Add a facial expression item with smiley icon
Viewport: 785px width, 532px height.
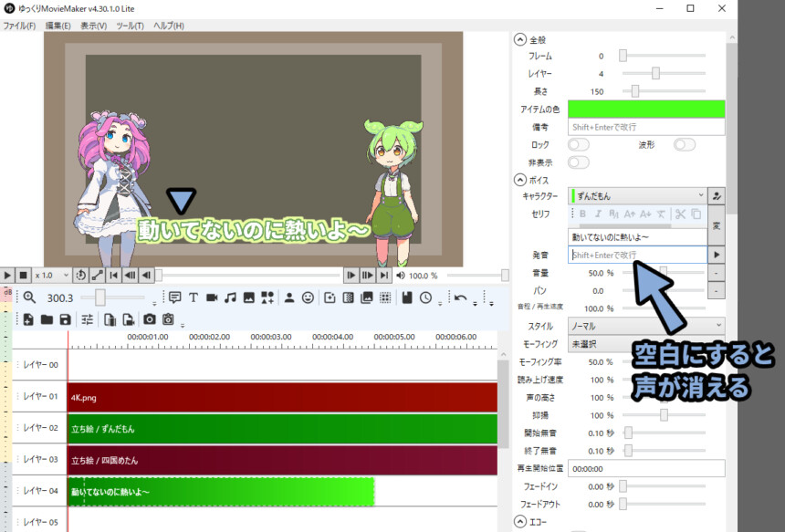click(308, 297)
